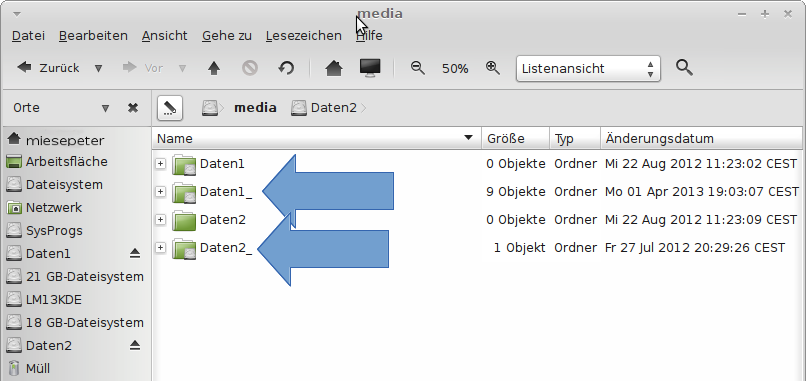Zoom out with the minus magnifier
Viewport: 806px width, 381px height.
click(417, 68)
